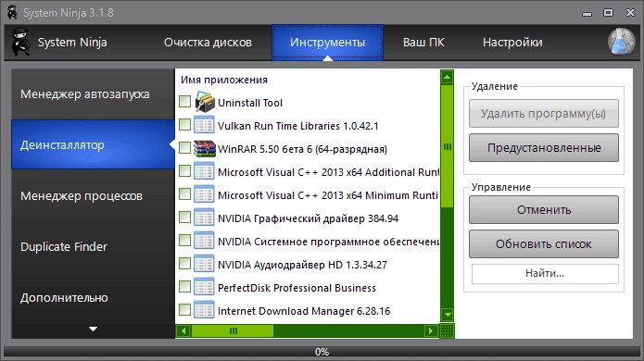Check the Internet Download Manager 6.28.16 checkbox
The height and width of the screenshot is (361, 644).
point(184,310)
